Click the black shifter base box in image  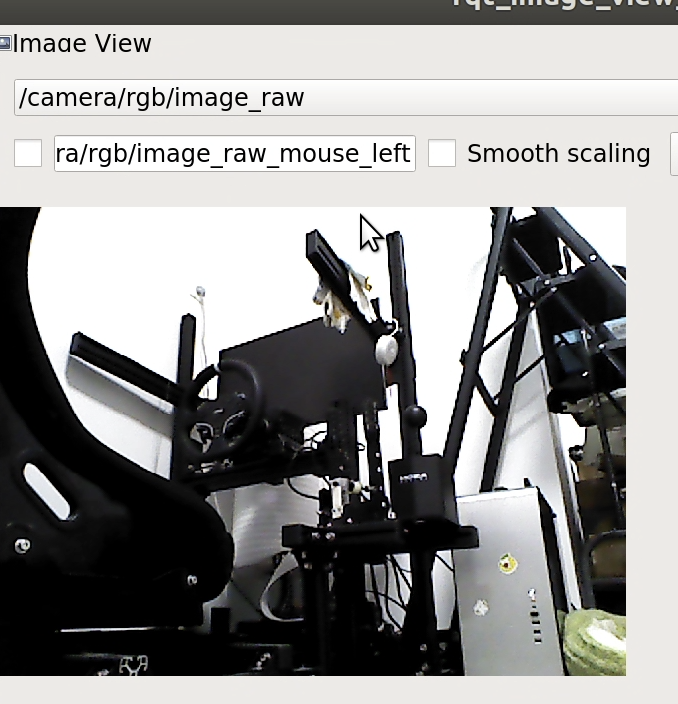click(x=418, y=492)
